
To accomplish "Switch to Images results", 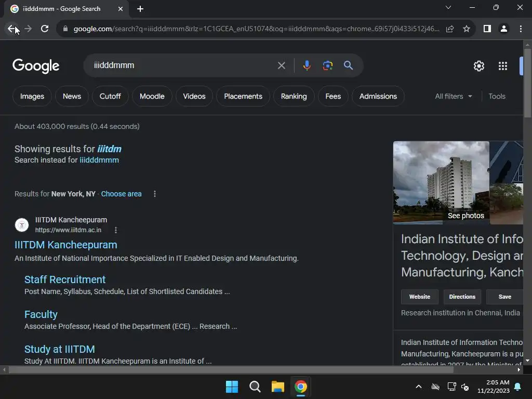I will (x=32, y=96).
